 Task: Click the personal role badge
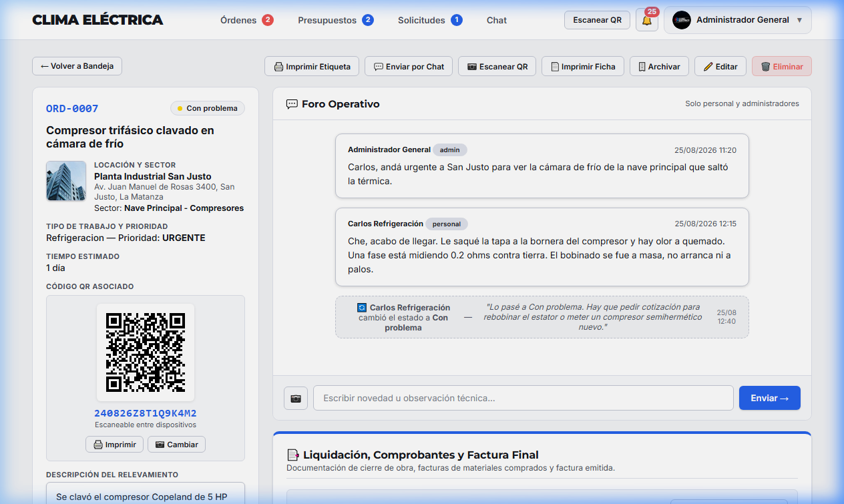click(x=447, y=224)
